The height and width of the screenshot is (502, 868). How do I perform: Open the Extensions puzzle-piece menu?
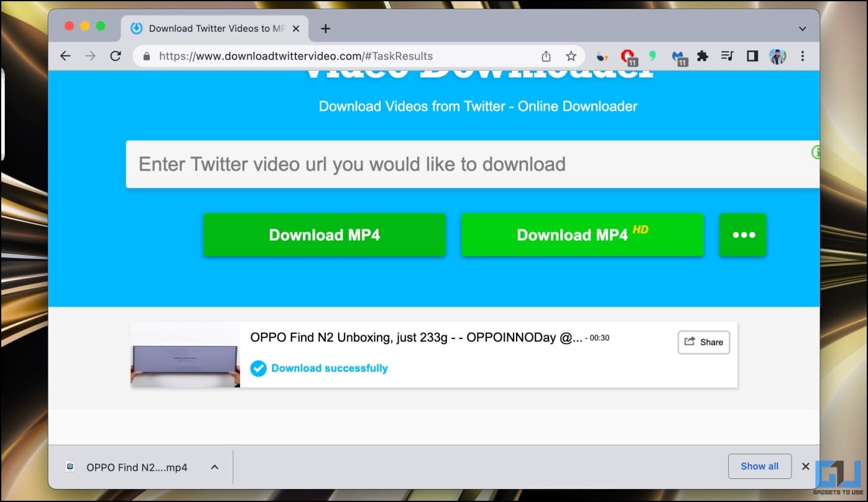(703, 56)
